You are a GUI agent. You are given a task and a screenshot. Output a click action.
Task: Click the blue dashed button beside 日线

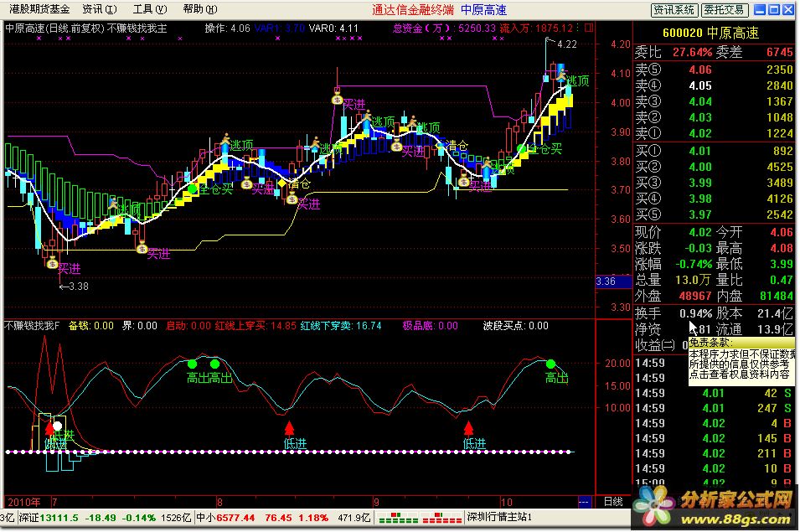point(584,502)
